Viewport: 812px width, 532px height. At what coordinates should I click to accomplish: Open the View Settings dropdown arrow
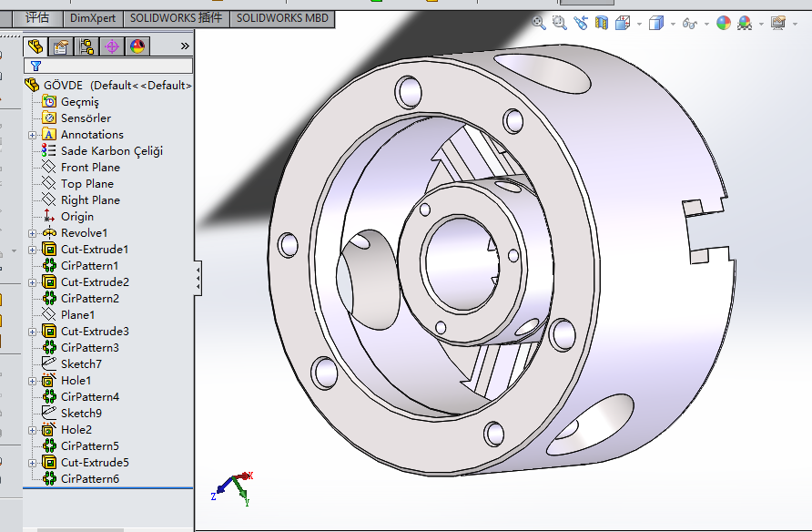[x=795, y=24]
